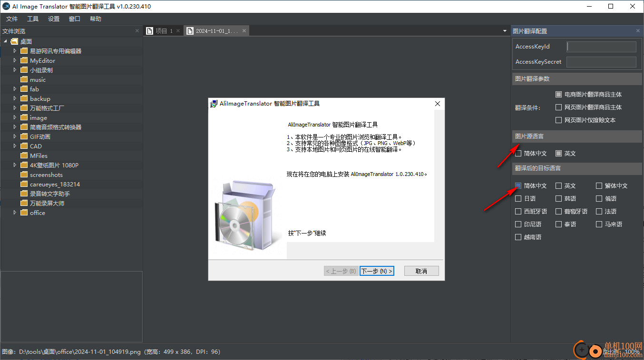Click the AccessKeySecret input field
This screenshot has height=360, width=644.
[x=602, y=62]
